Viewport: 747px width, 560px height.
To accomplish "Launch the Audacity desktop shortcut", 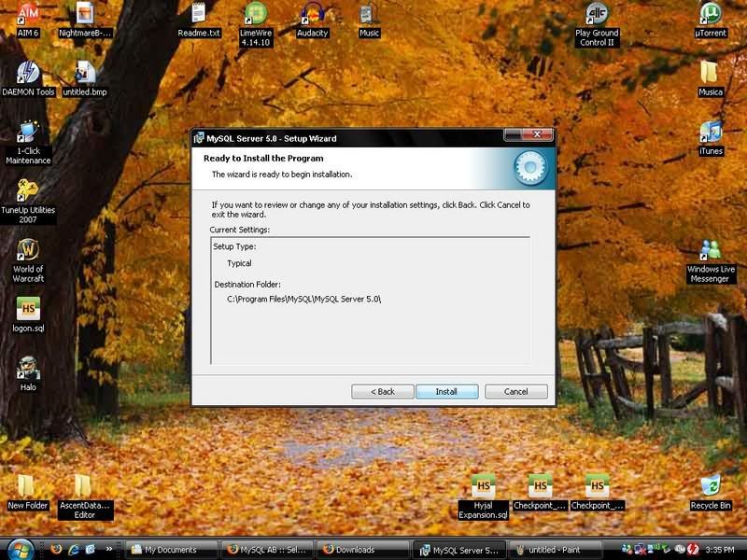I will pyautogui.click(x=313, y=20).
